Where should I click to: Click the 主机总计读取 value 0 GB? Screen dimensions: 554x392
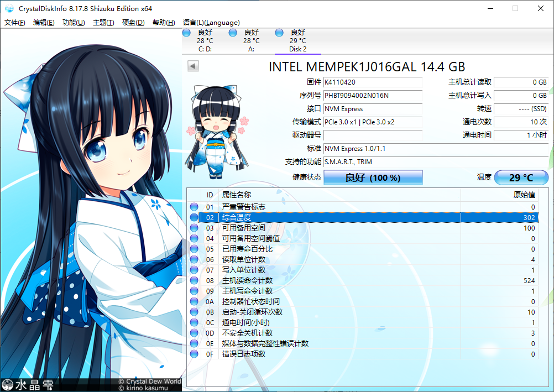pyautogui.click(x=521, y=82)
